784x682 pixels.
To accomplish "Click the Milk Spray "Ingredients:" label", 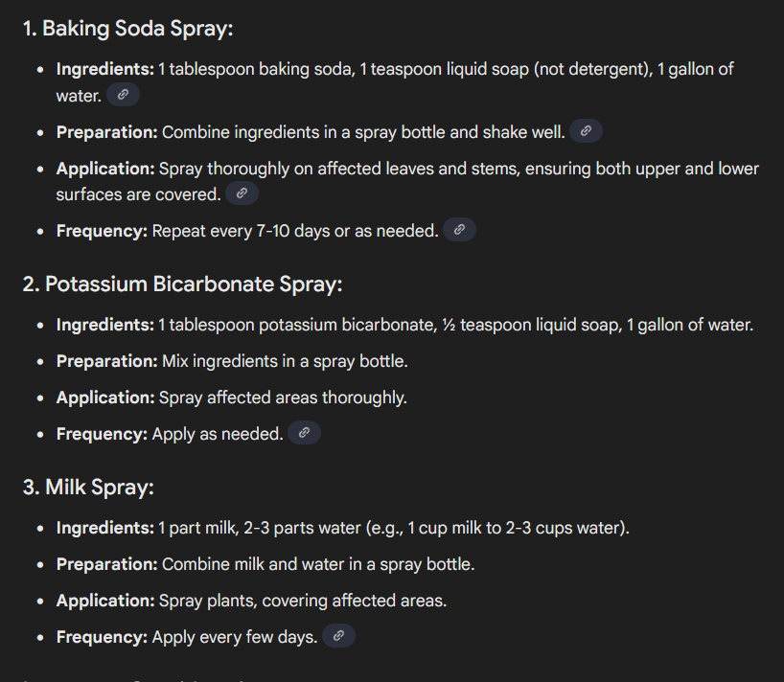I will [104, 528].
